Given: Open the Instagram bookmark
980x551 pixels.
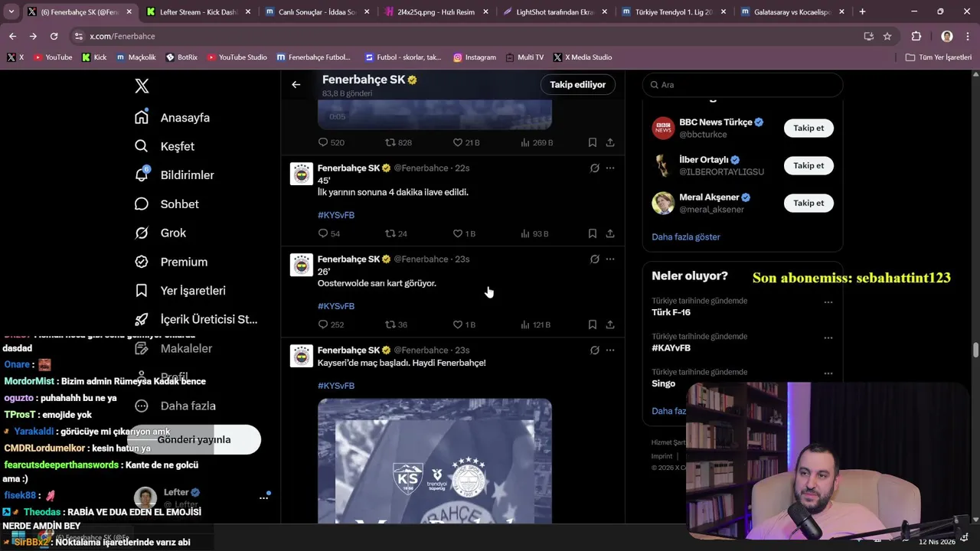Looking at the screenshot, I should [474, 57].
